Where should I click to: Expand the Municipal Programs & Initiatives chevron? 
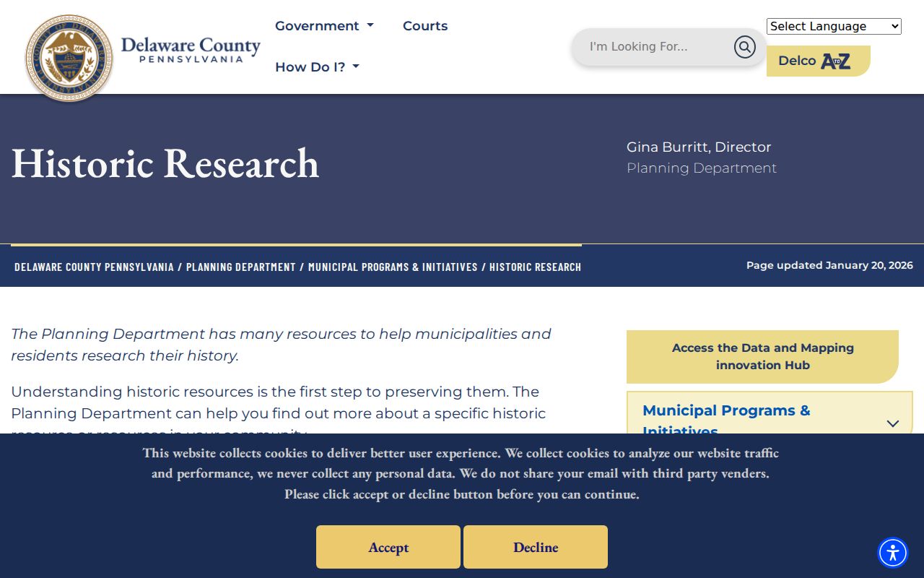pos(893,423)
